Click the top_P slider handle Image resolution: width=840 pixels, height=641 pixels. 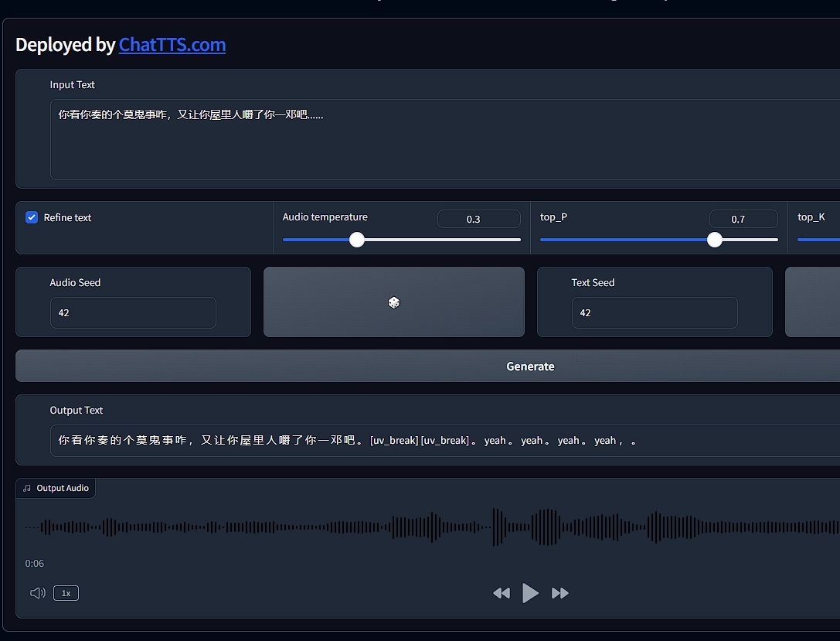pyautogui.click(x=715, y=240)
